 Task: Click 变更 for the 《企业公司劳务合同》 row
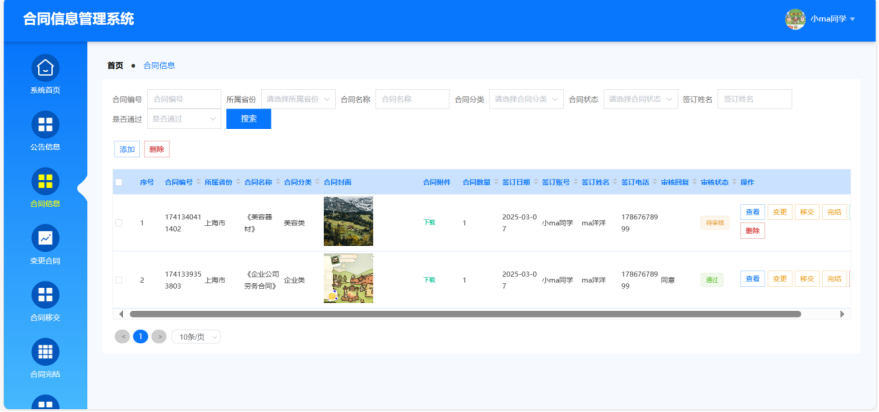point(780,279)
